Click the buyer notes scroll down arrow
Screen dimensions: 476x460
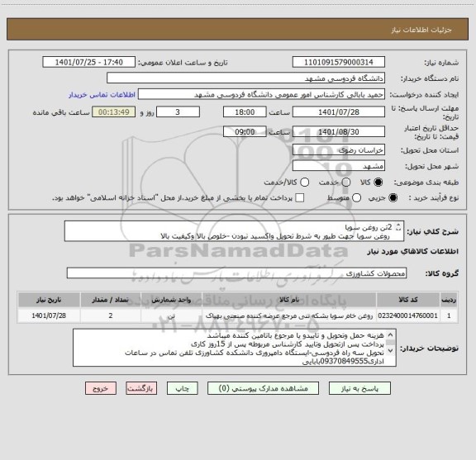coord(390,350)
